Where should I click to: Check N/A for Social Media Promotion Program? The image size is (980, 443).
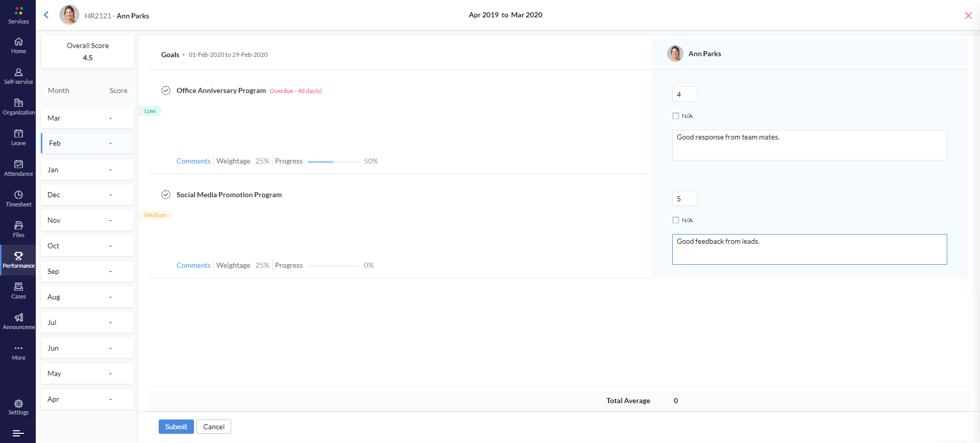[676, 220]
